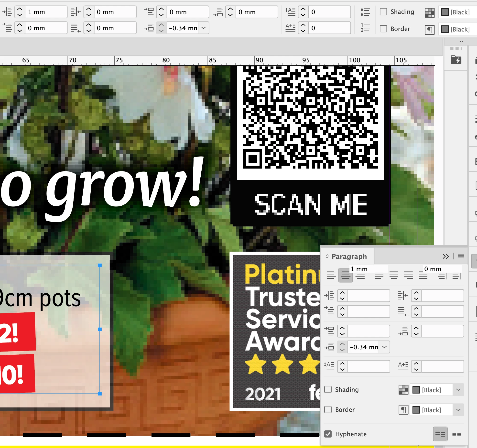This screenshot has height=448, width=477.
Task: Open Border color dropdown in Paragraph panel
Action: pos(458,410)
